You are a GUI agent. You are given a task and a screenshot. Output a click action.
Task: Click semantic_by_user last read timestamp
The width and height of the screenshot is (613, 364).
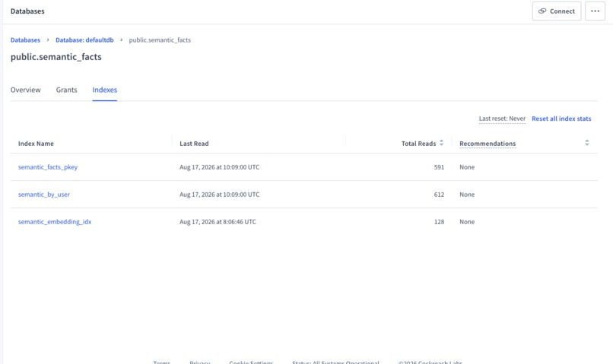219,195
